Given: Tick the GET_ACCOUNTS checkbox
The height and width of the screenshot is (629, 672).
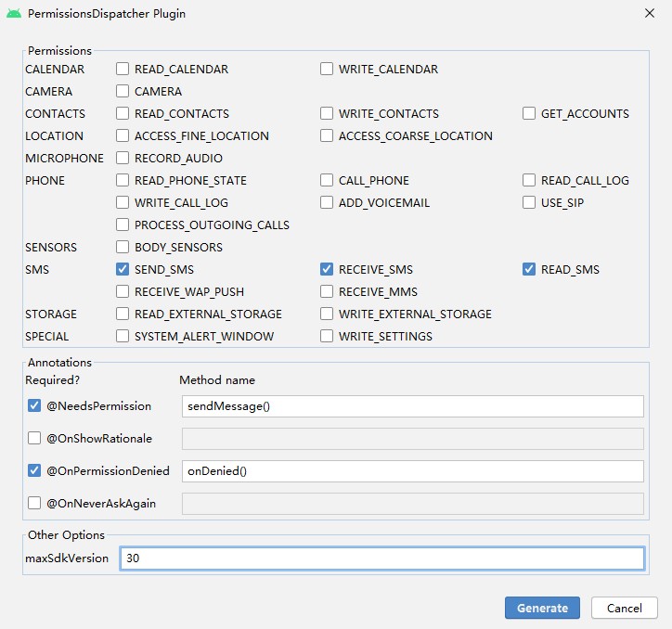Looking at the screenshot, I should click(529, 114).
